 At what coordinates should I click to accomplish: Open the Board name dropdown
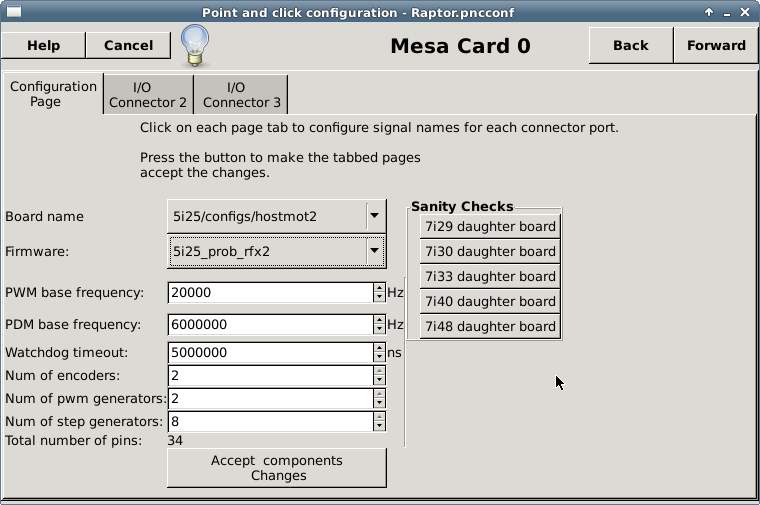[x=277, y=216]
